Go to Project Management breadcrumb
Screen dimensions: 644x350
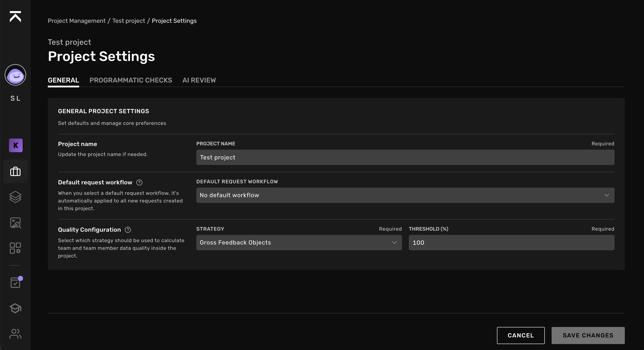pos(77,21)
